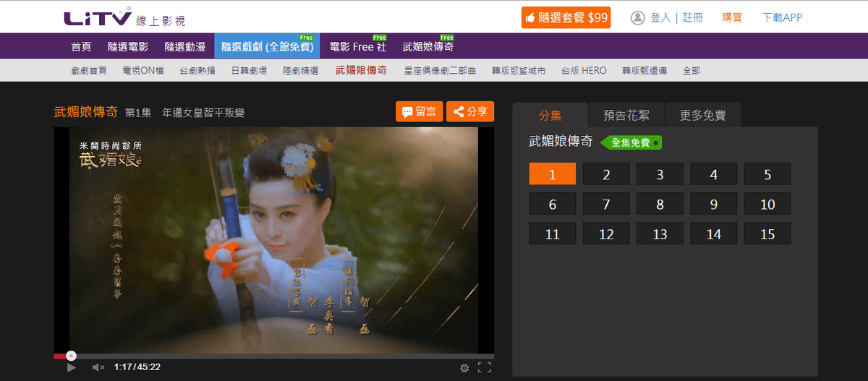The height and width of the screenshot is (381, 868).
Task: Open the 電影 Free 社 menu item
Action: (x=357, y=47)
